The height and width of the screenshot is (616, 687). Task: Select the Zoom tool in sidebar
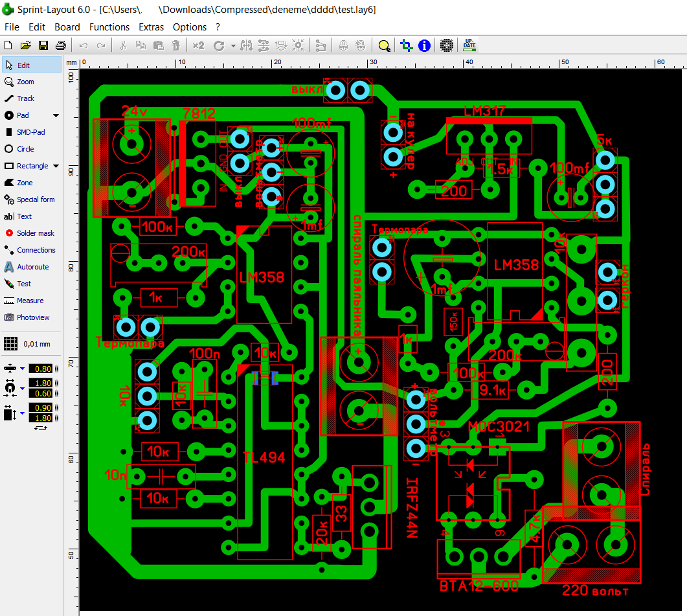coord(32,82)
